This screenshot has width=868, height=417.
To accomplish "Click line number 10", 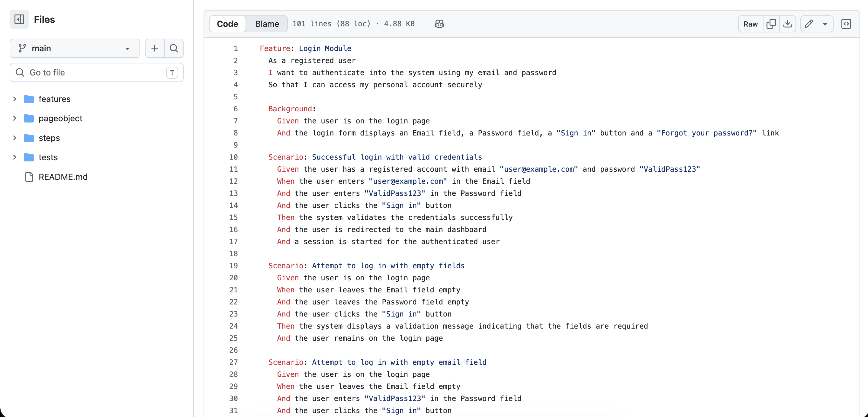I will pyautogui.click(x=233, y=157).
